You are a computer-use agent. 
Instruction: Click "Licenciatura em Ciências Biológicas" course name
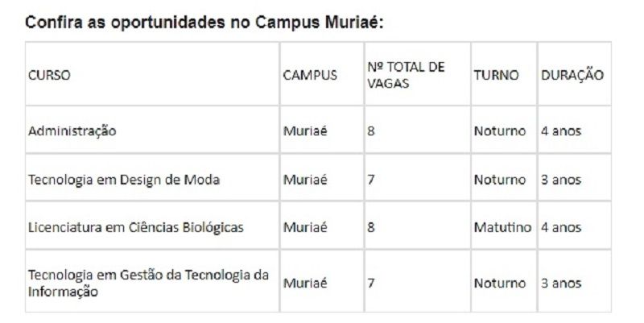click(x=135, y=227)
